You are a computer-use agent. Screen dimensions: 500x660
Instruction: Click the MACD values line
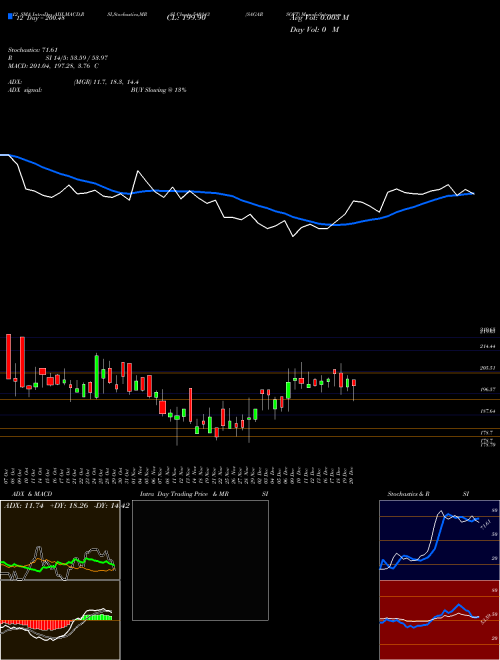click(x=53, y=66)
